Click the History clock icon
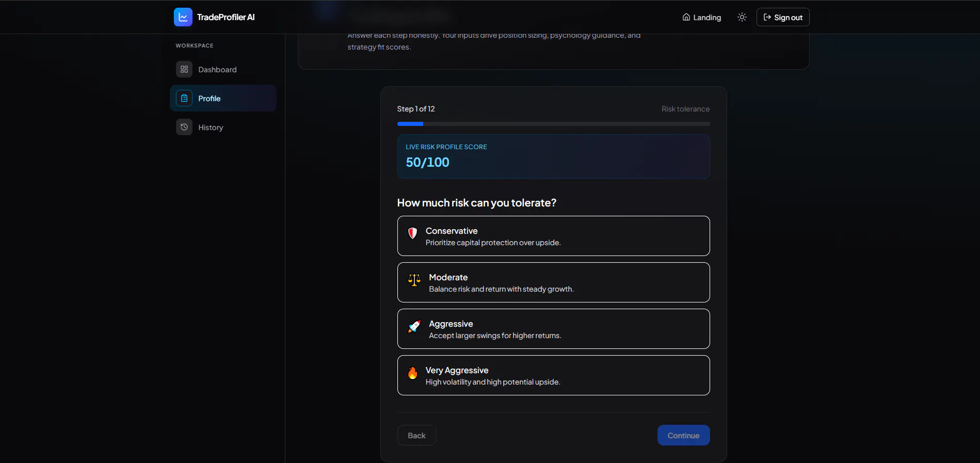 click(x=184, y=127)
